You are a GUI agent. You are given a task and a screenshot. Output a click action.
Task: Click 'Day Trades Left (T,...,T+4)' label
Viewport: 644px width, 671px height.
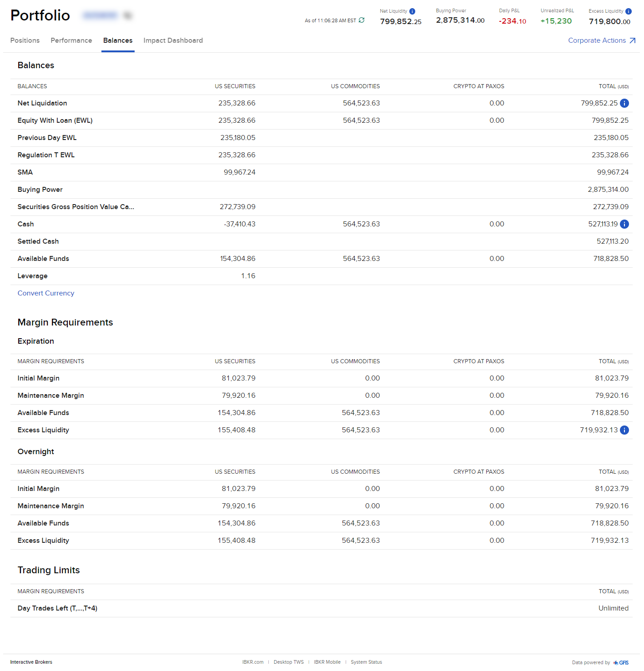pyautogui.click(x=58, y=608)
